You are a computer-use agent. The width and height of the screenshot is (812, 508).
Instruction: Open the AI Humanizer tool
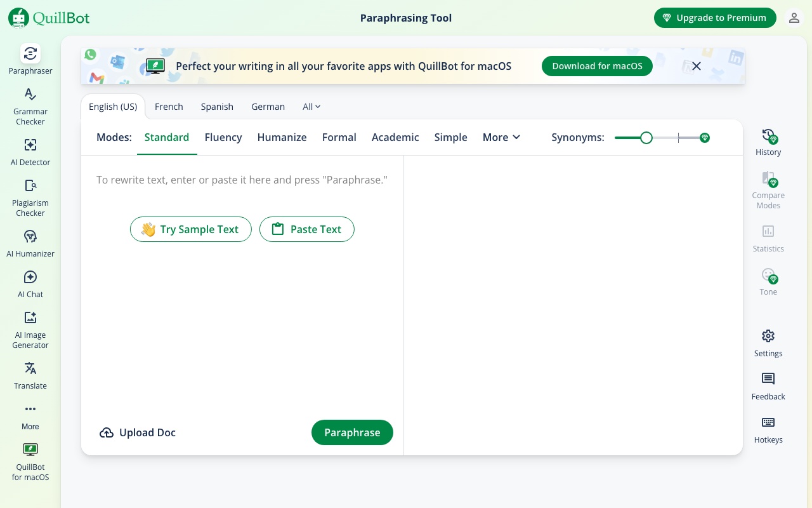click(x=30, y=244)
